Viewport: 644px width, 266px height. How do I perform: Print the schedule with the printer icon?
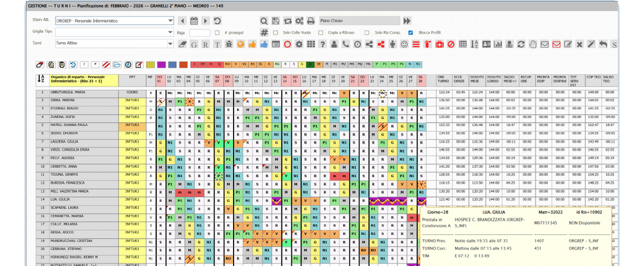311,21
